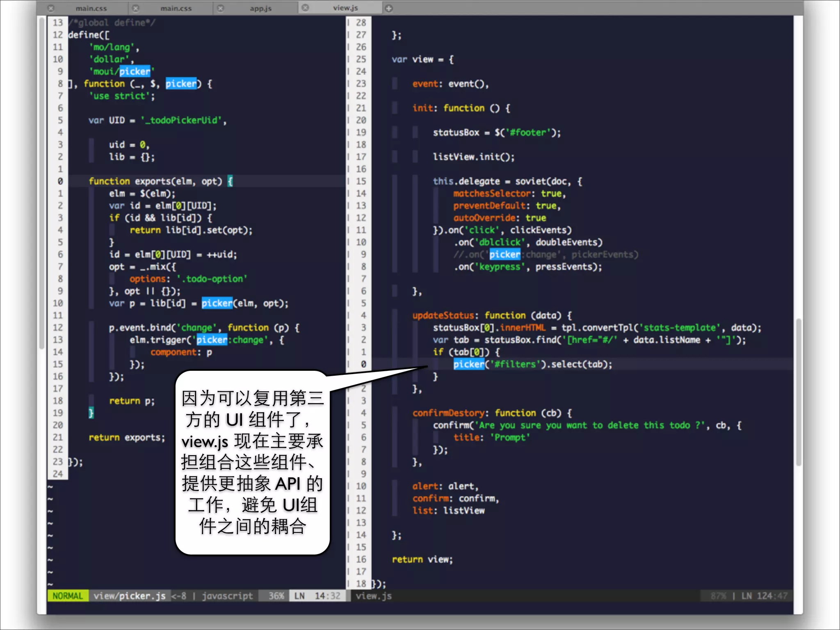Click 'preventDefault: true,' property
The image size is (840, 630).
pos(507,206)
